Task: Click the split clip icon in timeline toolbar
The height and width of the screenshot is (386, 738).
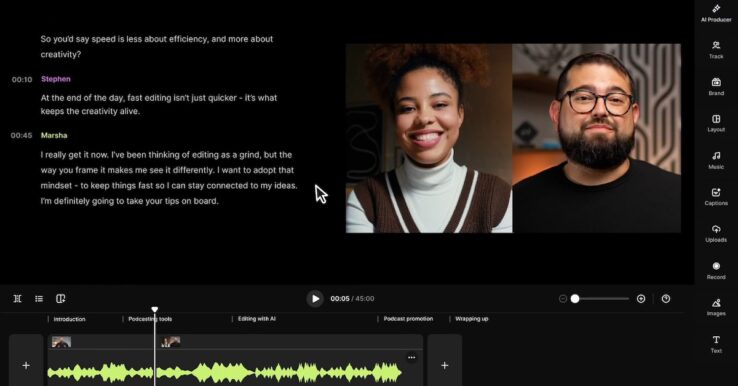Action: [17, 298]
